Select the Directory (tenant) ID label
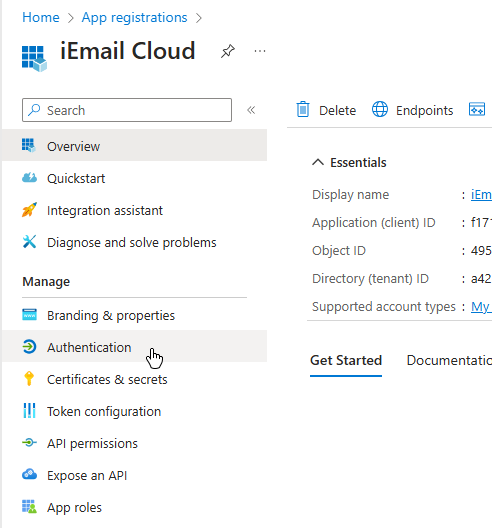Viewport: 492px width, 528px height. tap(370, 278)
